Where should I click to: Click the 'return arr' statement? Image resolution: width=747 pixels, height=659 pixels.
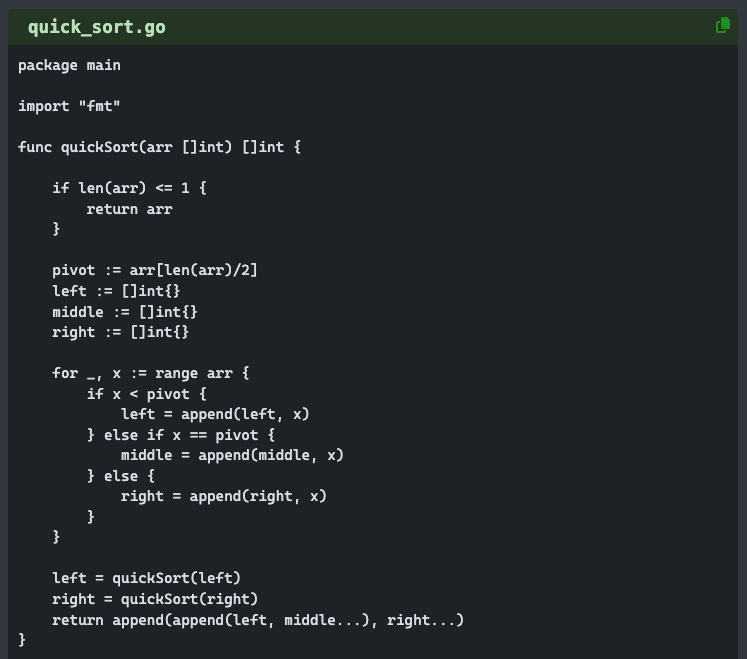[x=129, y=209]
